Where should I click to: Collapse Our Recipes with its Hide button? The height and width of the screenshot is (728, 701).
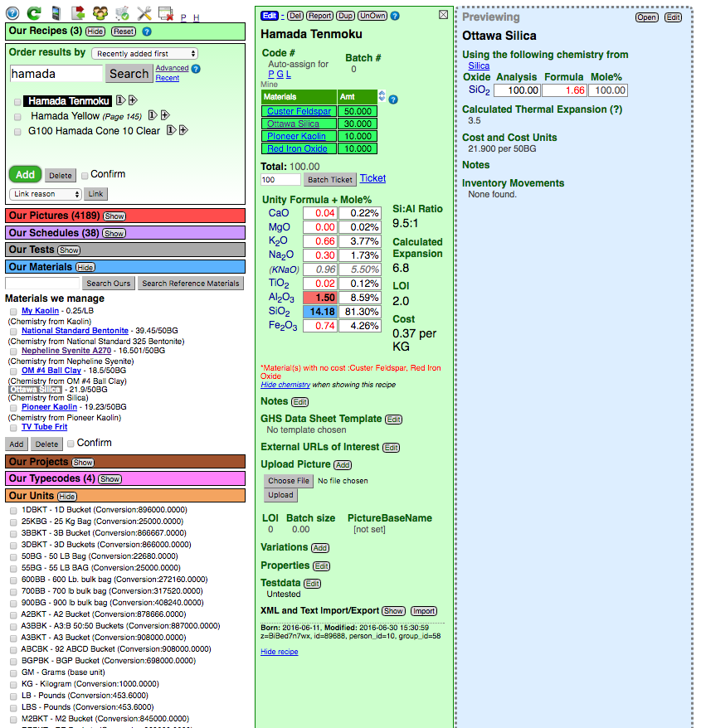click(95, 32)
